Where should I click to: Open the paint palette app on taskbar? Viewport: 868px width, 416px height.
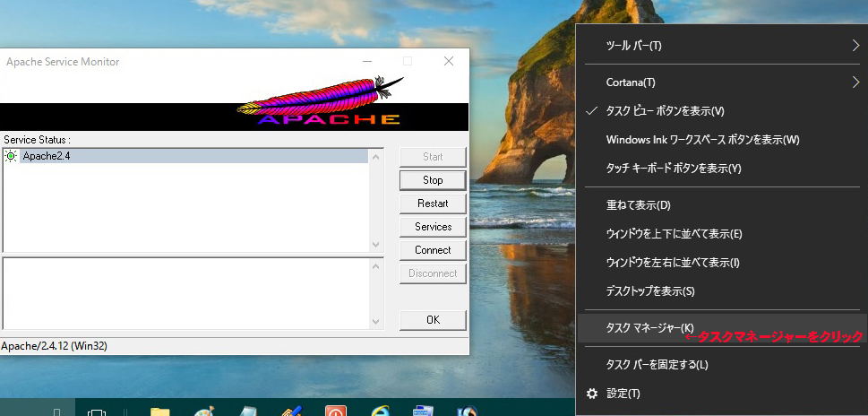[x=204, y=412]
